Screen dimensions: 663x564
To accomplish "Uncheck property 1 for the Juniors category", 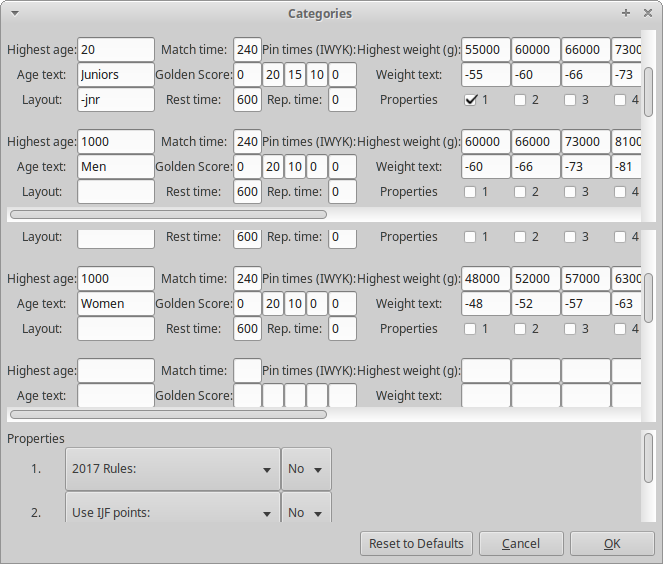I will click(x=471, y=100).
